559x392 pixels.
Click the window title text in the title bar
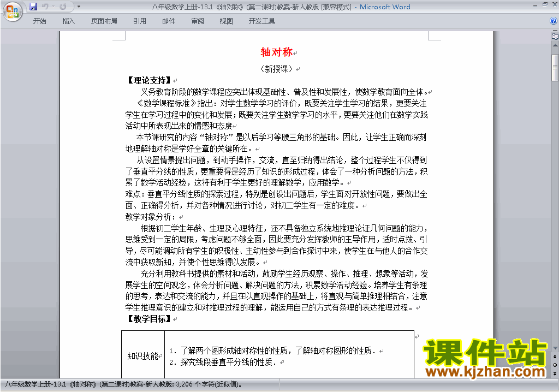click(281, 7)
